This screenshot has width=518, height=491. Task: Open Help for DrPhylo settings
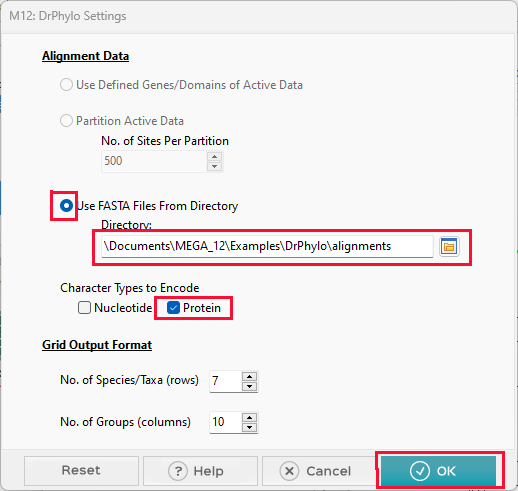[x=200, y=471]
